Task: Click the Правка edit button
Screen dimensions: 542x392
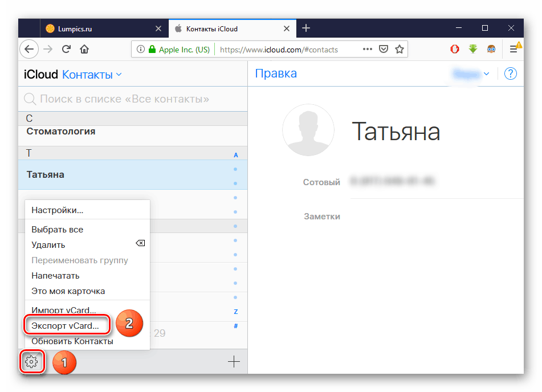Action: click(x=276, y=73)
